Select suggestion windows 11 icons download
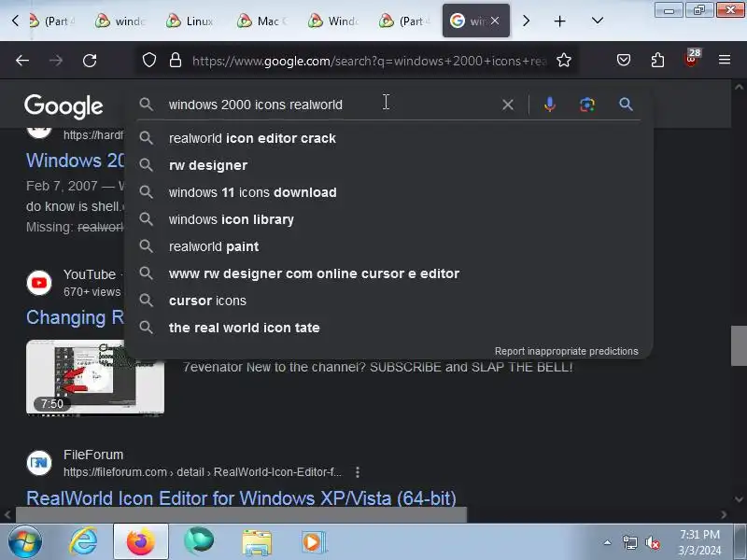Screen dimensions: 747x560 pyautogui.click(x=388, y=192)
